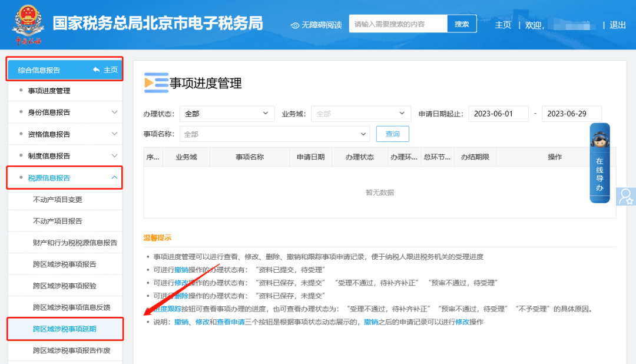Click the start date field showing 2023-06-01
Image resolution: width=636 pixels, height=364 pixels.
click(498, 113)
